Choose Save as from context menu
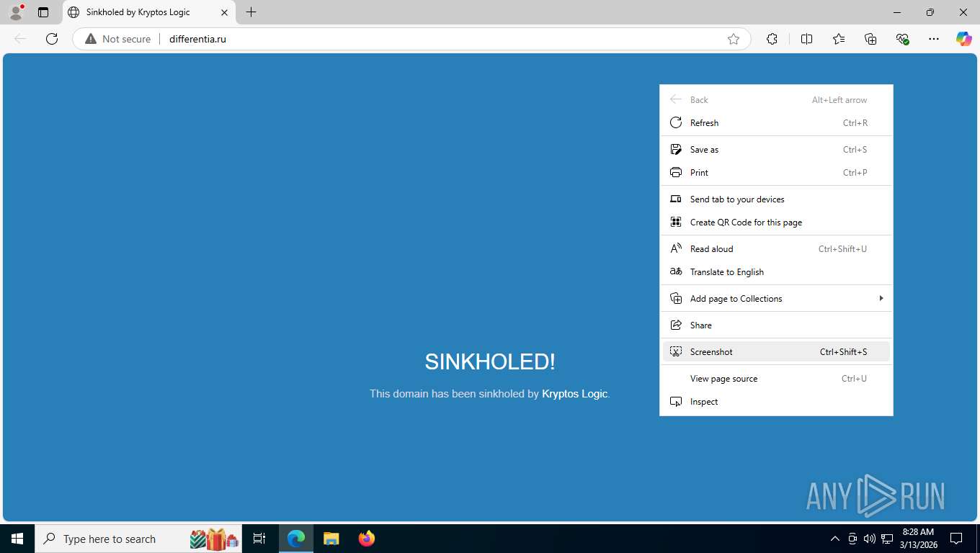Viewport: 980px width, 553px height. click(x=776, y=150)
